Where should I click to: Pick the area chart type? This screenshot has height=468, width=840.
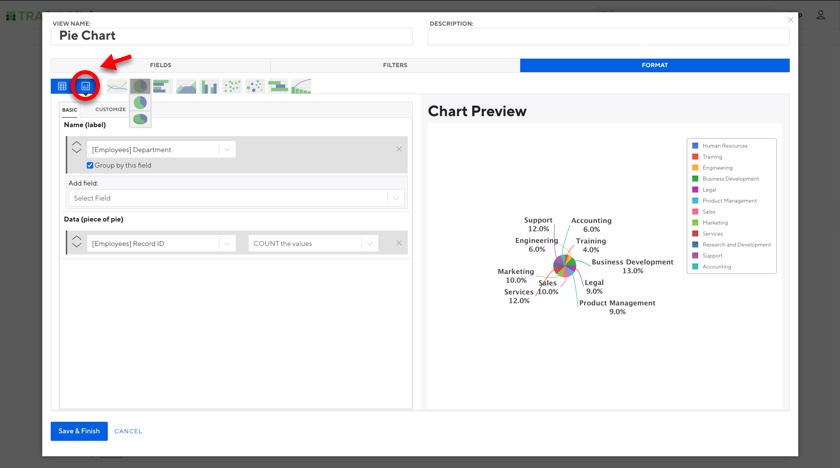tap(186, 87)
